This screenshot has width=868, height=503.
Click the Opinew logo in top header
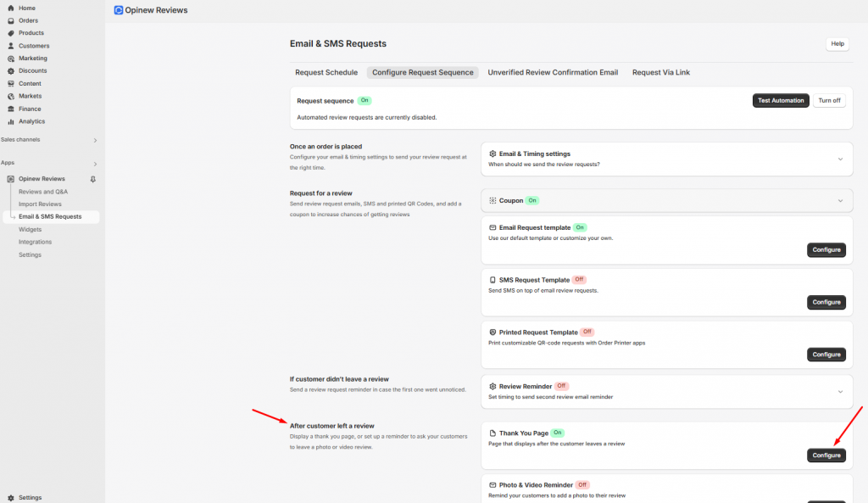(x=119, y=10)
